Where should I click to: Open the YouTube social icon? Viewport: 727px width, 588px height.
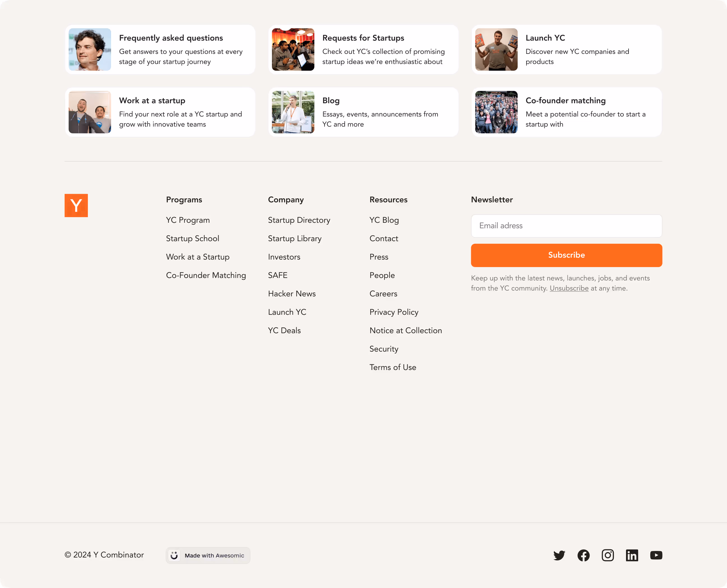point(656,555)
